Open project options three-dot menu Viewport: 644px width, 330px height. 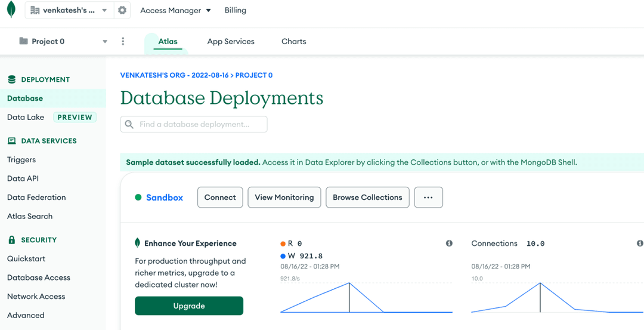[123, 41]
